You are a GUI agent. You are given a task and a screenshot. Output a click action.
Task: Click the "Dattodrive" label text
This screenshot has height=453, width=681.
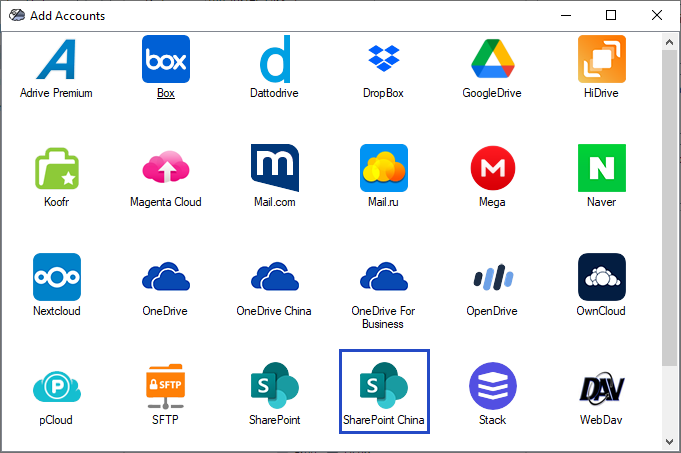pos(274,93)
